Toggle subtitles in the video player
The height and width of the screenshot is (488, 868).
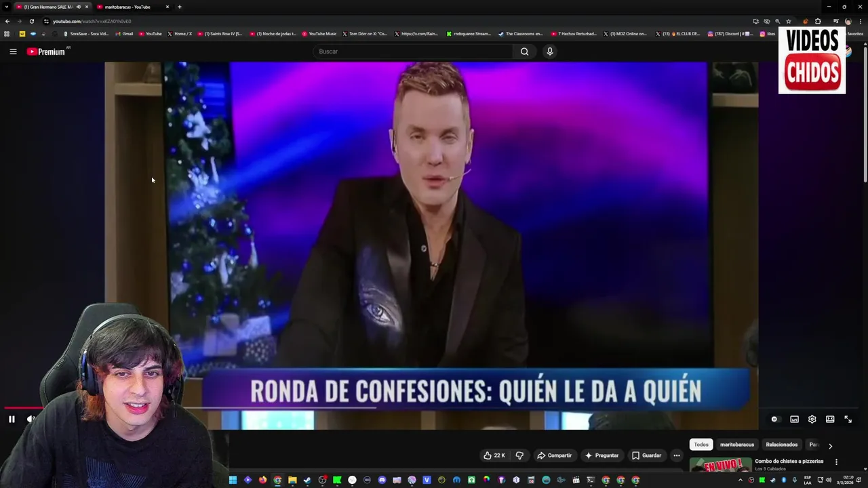coord(794,420)
